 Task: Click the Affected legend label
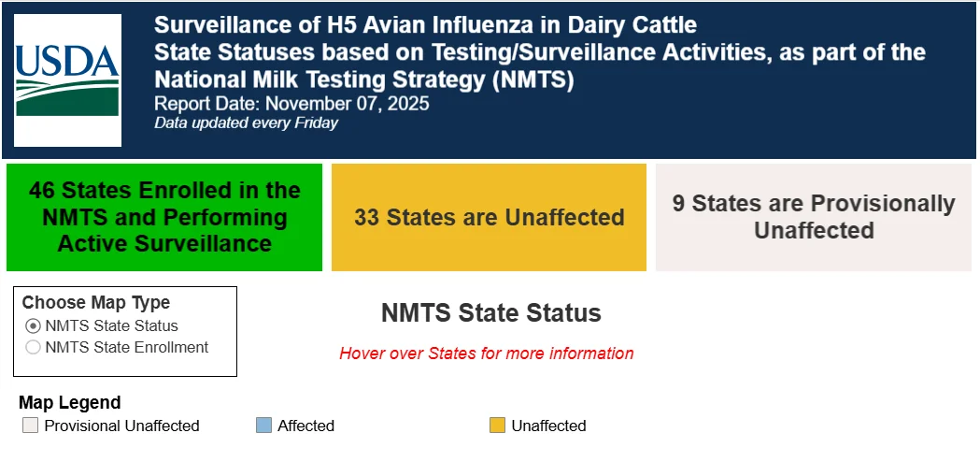click(x=306, y=426)
